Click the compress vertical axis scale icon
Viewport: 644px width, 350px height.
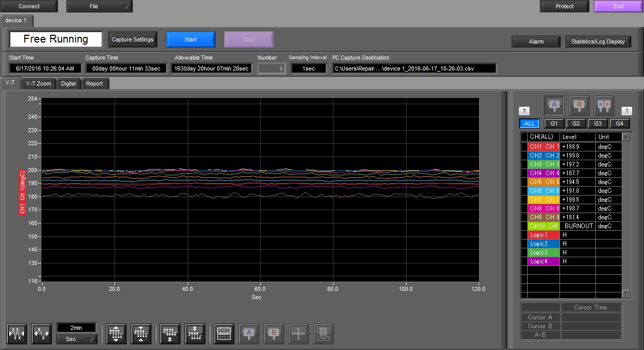point(140,334)
